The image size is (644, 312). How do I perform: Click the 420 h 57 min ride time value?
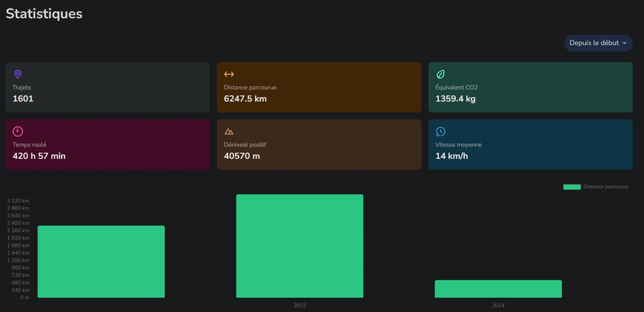pyautogui.click(x=39, y=156)
